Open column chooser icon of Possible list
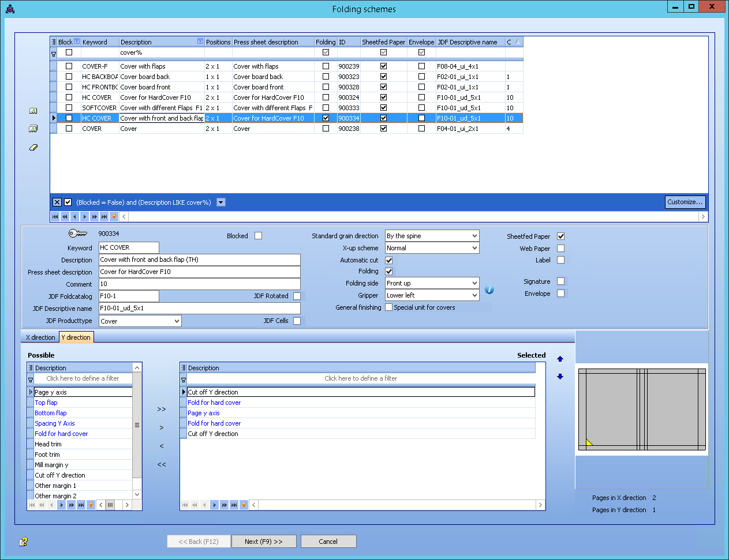The height and width of the screenshot is (560, 729). (x=31, y=368)
